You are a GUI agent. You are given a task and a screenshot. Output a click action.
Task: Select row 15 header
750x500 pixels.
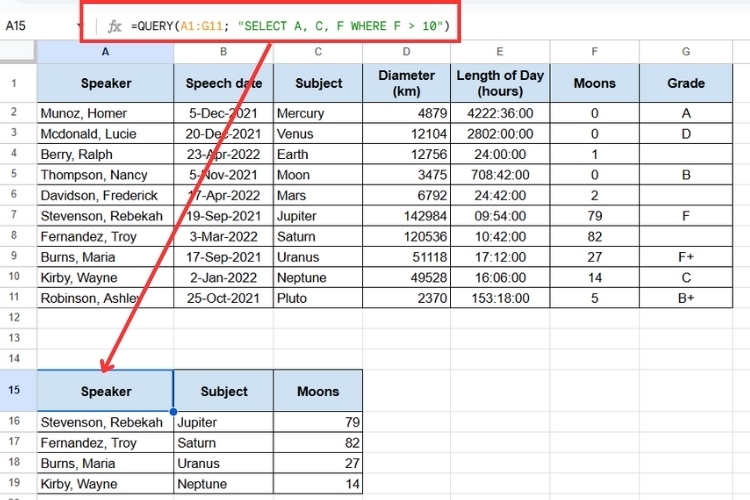14,390
